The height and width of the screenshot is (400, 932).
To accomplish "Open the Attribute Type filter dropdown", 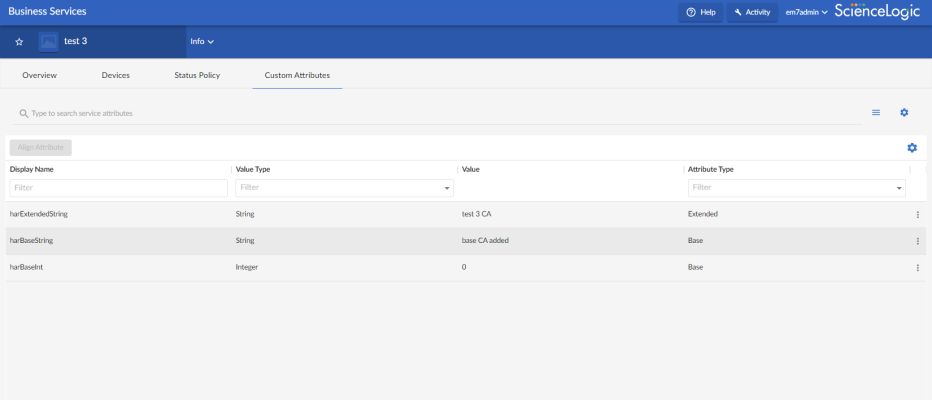I will [796, 188].
